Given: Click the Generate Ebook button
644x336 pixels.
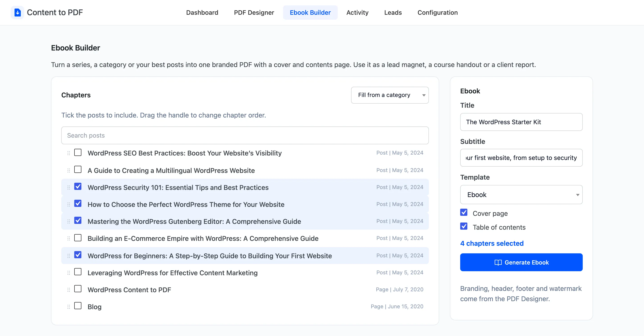Looking at the screenshot, I should (521, 262).
